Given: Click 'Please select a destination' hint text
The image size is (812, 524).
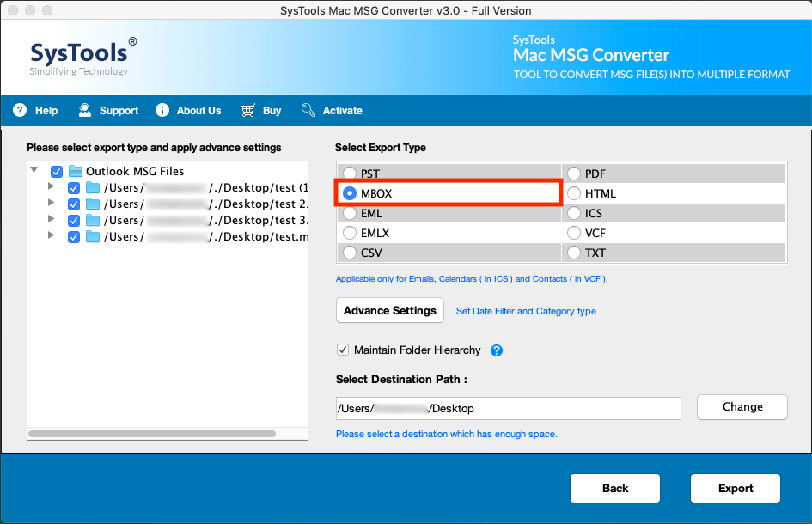Looking at the screenshot, I should coord(447,434).
